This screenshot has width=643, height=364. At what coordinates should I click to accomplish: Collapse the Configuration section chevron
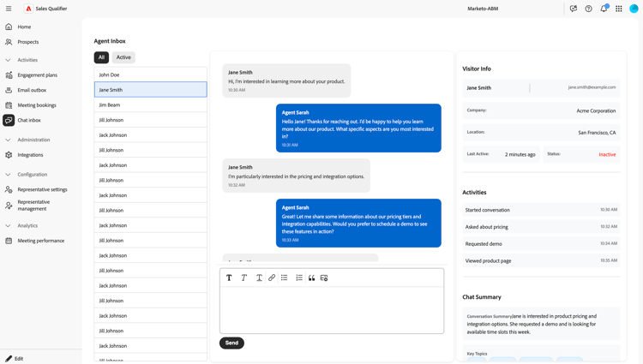coord(8,175)
